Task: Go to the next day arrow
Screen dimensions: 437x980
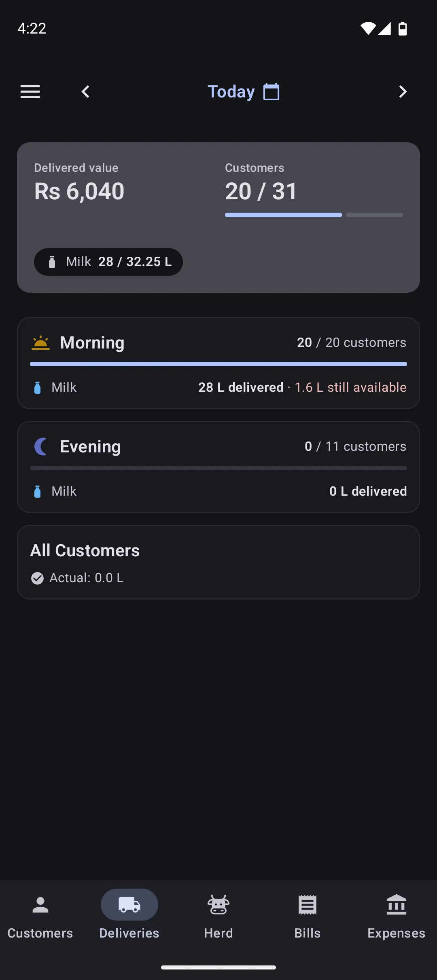Action: [x=403, y=92]
